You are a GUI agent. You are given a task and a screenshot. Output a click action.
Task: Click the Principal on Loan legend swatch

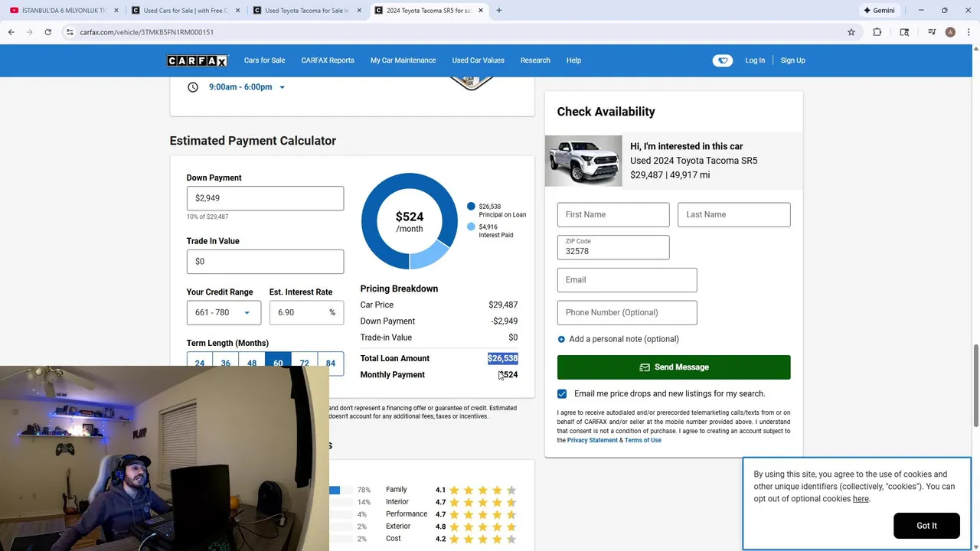471,207
